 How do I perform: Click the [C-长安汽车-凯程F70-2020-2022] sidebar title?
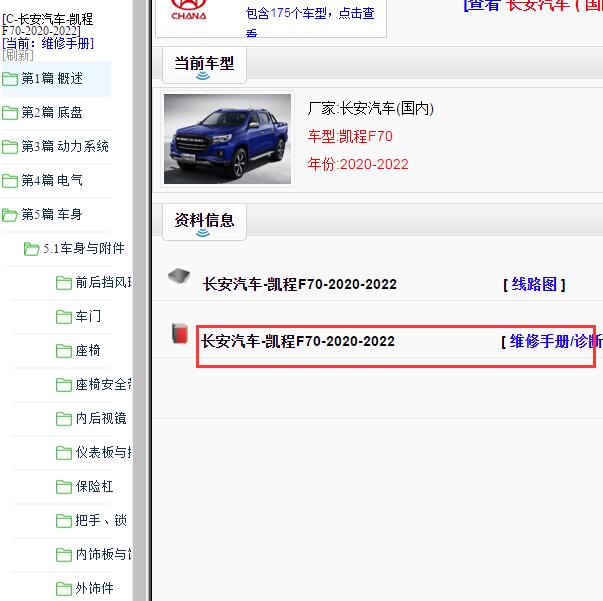click(48, 25)
